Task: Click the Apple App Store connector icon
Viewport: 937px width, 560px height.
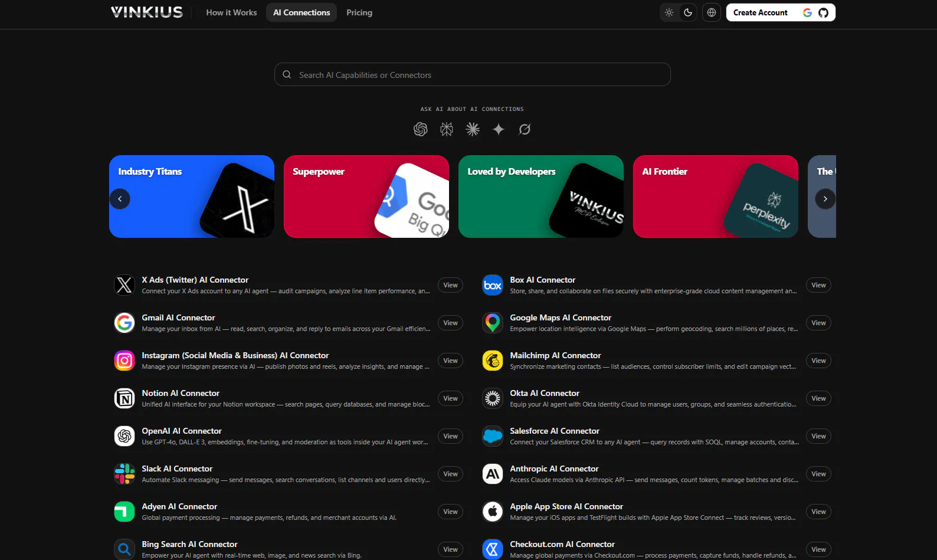Action: tap(493, 512)
